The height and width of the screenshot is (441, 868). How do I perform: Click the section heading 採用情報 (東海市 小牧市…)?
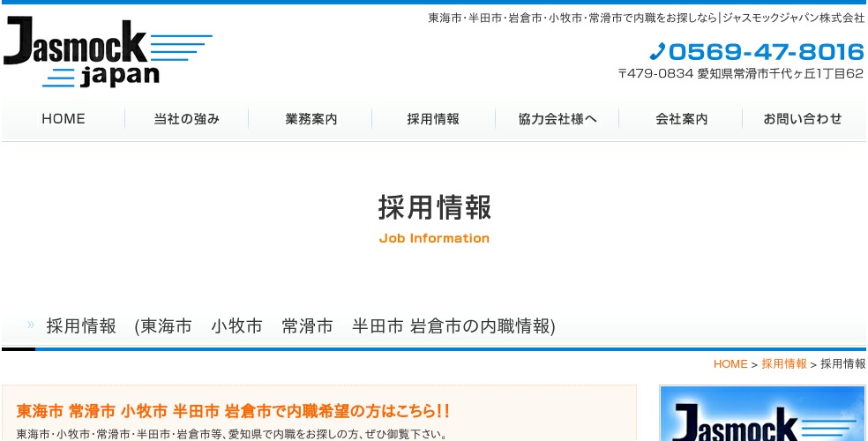coord(301,326)
